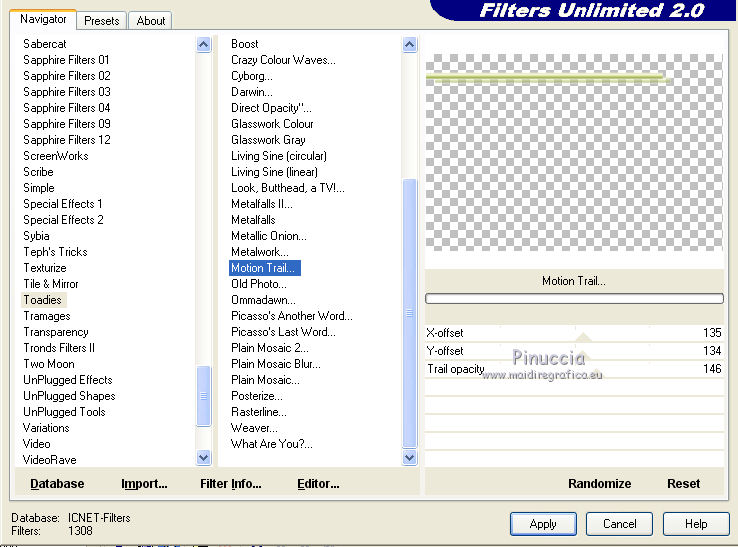Screen dimensions: 738x547
Task: Select Sapphire Filters 12
Action: pyautogui.click(x=67, y=140)
